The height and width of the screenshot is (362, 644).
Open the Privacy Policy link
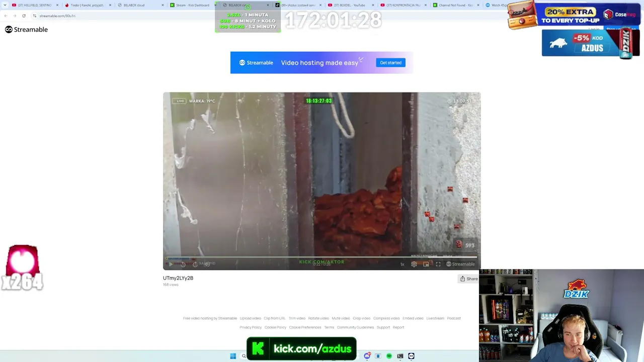tap(251, 327)
